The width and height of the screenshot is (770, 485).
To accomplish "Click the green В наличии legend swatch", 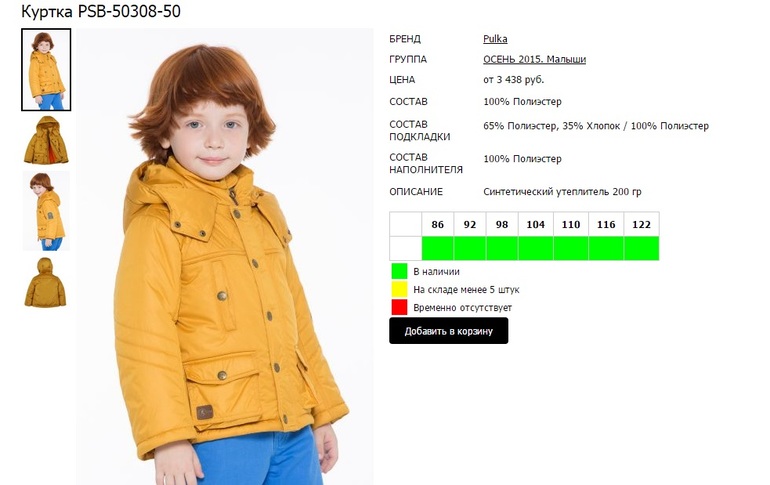I will 399,271.
